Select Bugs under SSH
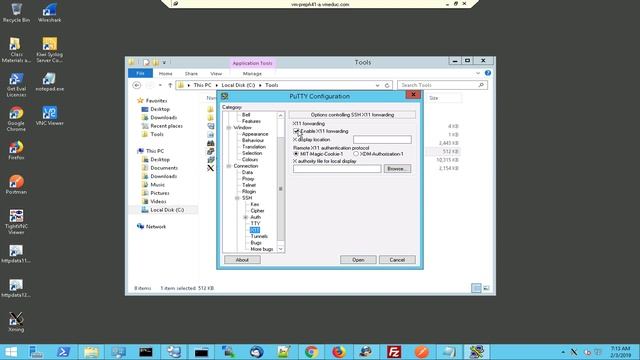This screenshot has width=640, height=360. coord(256,243)
